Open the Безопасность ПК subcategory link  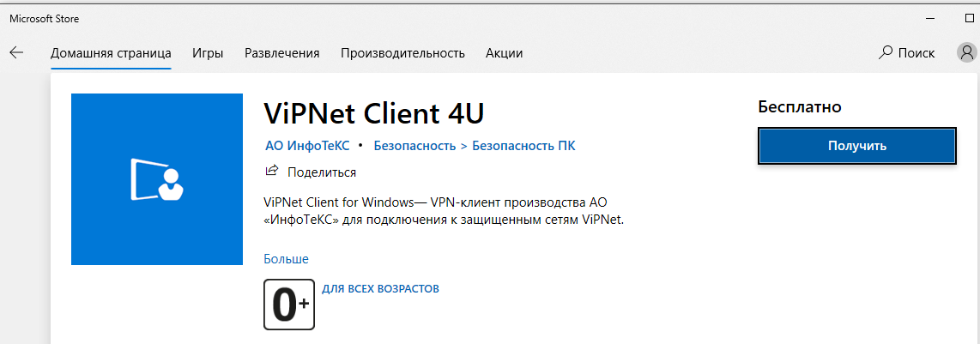[x=523, y=146]
